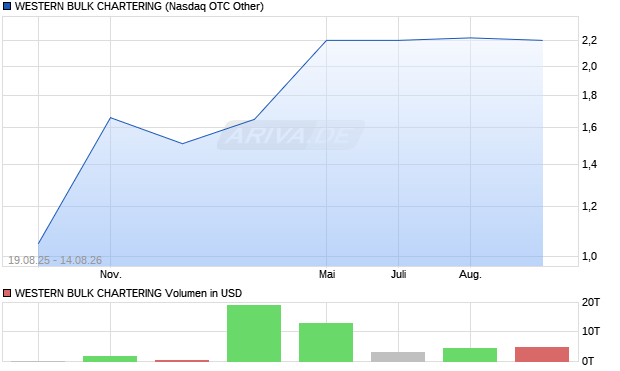Click the 10T volume axis label
This screenshot has width=620, height=371.
(591, 331)
